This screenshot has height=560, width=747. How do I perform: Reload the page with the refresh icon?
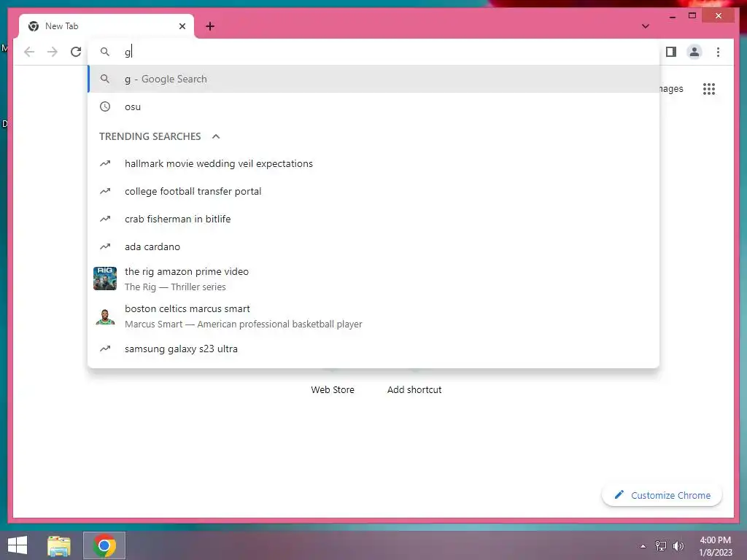(76, 52)
